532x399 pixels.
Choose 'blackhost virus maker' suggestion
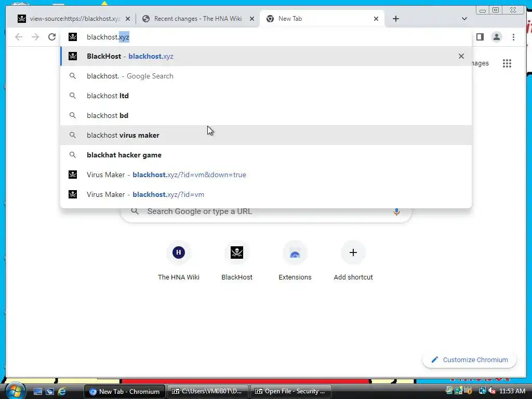(x=266, y=135)
